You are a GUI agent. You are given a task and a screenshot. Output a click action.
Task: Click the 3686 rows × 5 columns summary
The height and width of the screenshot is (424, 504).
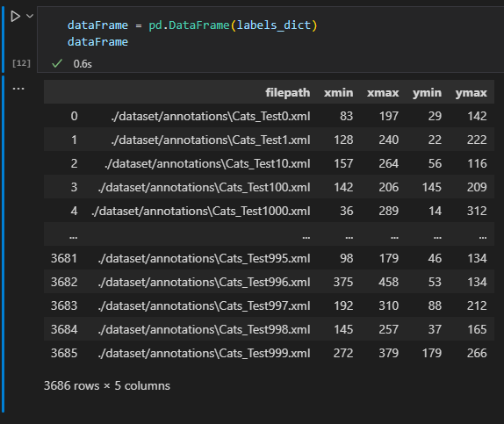[107, 385]
